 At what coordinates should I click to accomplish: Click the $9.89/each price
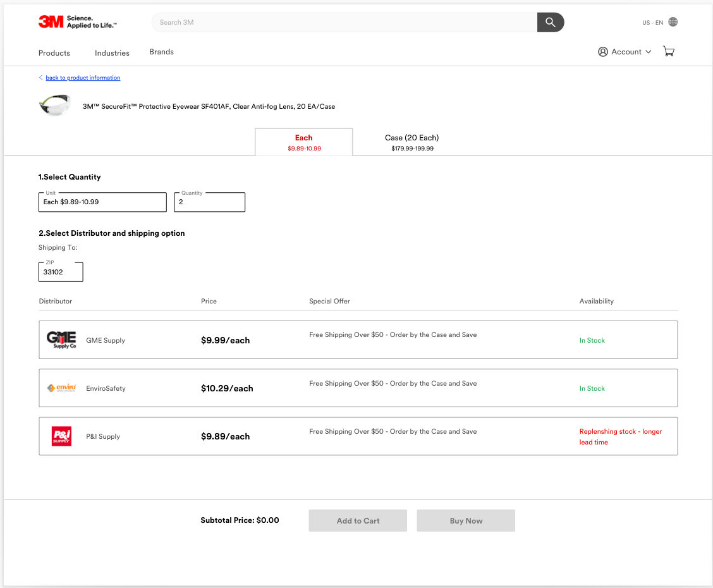225,436
